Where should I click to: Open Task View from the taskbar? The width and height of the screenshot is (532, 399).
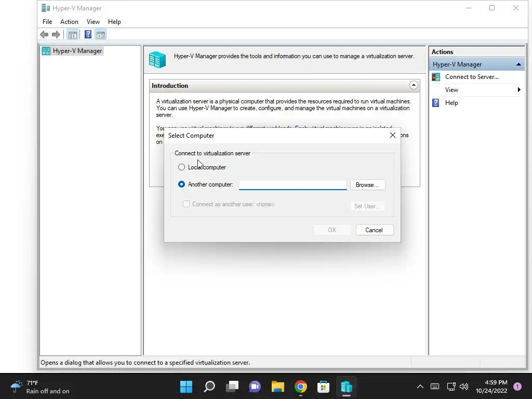click(232, 387)
